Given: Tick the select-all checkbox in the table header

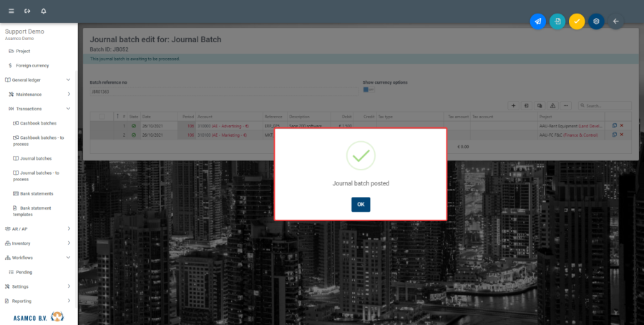Looking at the screenshot, I should coord(102,116).
